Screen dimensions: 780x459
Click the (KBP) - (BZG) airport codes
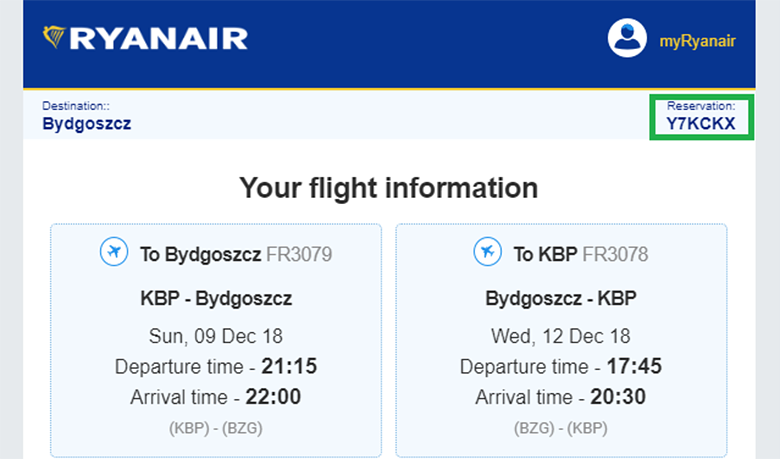tap(216, 426)
